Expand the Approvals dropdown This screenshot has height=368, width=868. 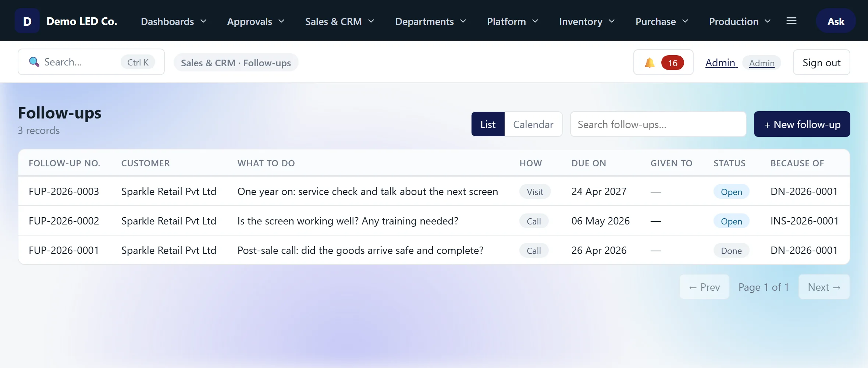tap(256, 21)
